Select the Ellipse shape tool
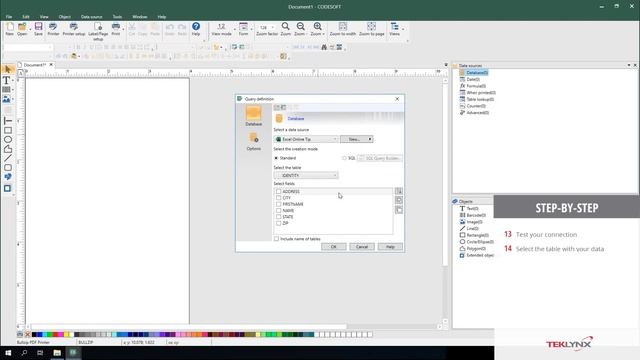This screenshot has height=360, width=640. tap(8, 140)
